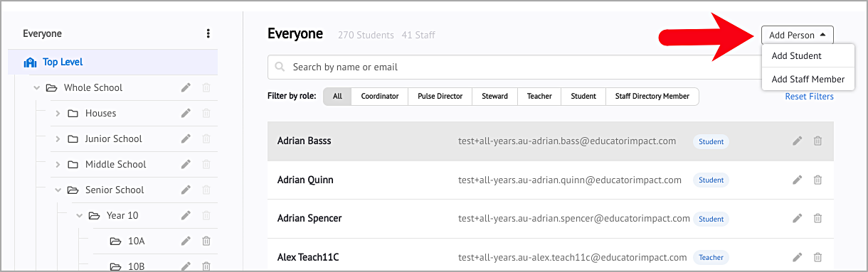This screenshot has width=868, height=272.
Task: Click the Student badge on Adrian Spencer
Action: point(711,219)
